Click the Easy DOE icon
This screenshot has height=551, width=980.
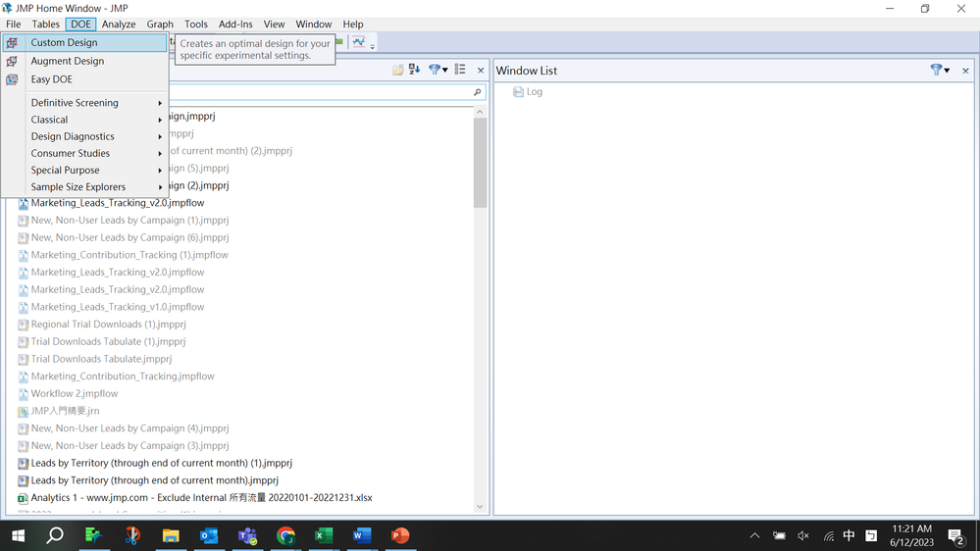tap(12, 79)
